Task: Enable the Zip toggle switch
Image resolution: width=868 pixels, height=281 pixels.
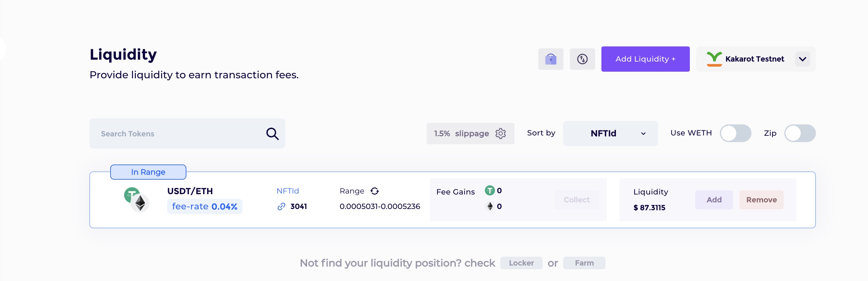Action: 800,133
